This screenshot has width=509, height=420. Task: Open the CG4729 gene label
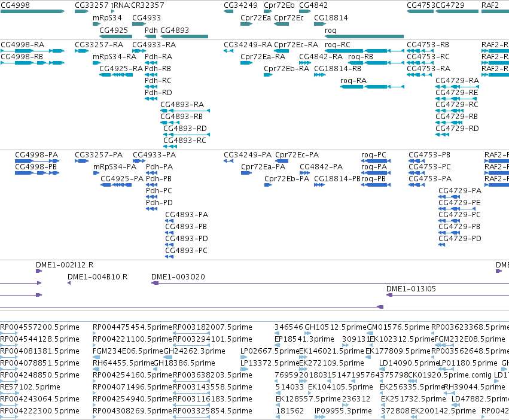click(450, 5)
